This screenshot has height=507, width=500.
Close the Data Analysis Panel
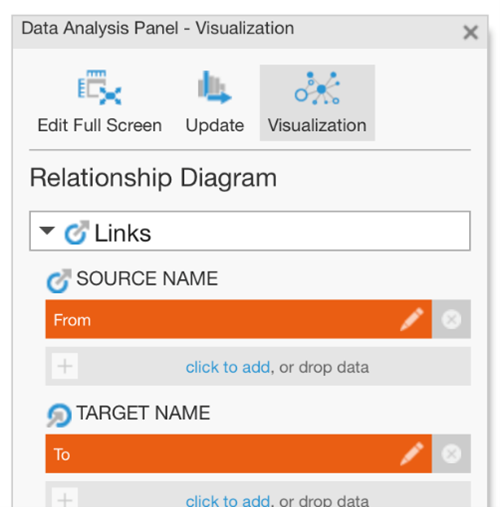click(470, 32)
